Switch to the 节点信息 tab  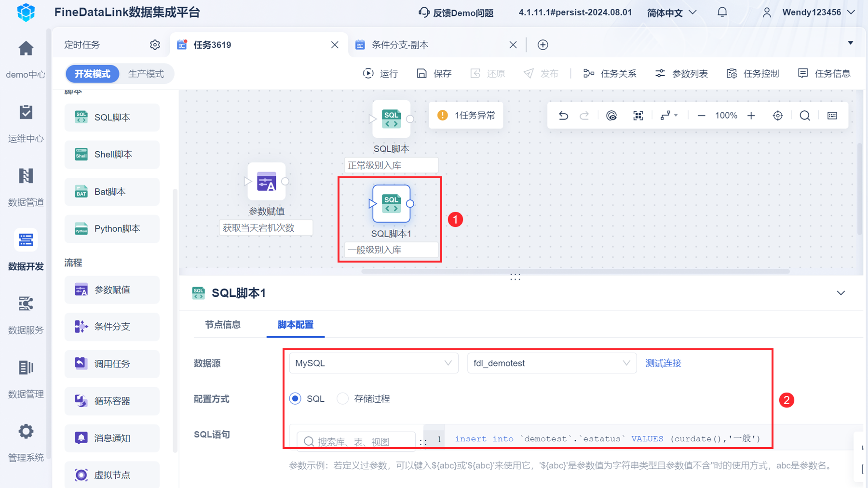pos(223,325)
